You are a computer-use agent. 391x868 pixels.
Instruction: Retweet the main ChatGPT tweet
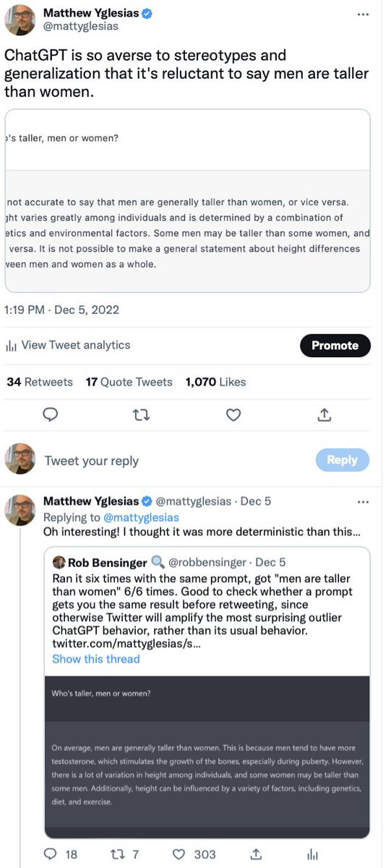pos(142,414)
